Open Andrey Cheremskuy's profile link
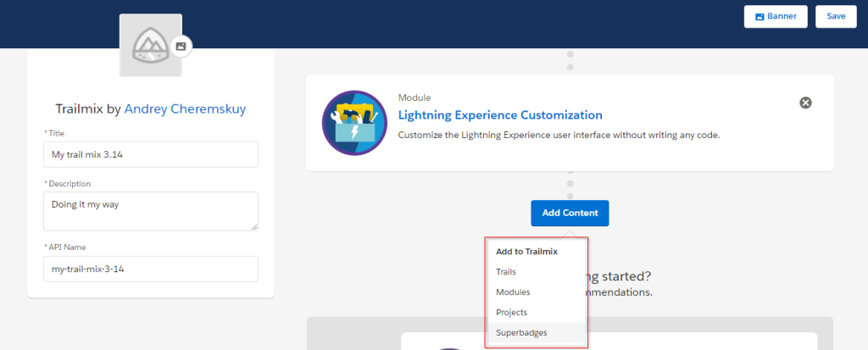The width and height of the screenshot is (868, 350). pos(185,108)
